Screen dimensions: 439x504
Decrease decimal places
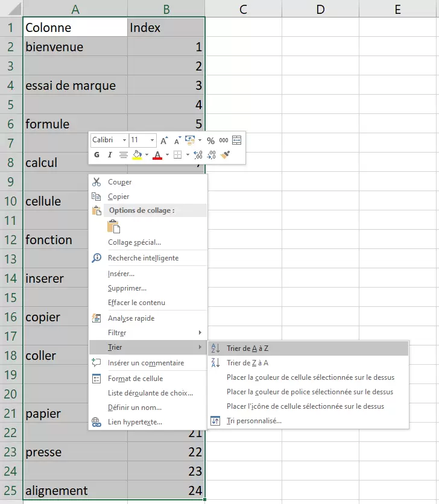click(211, 155)
